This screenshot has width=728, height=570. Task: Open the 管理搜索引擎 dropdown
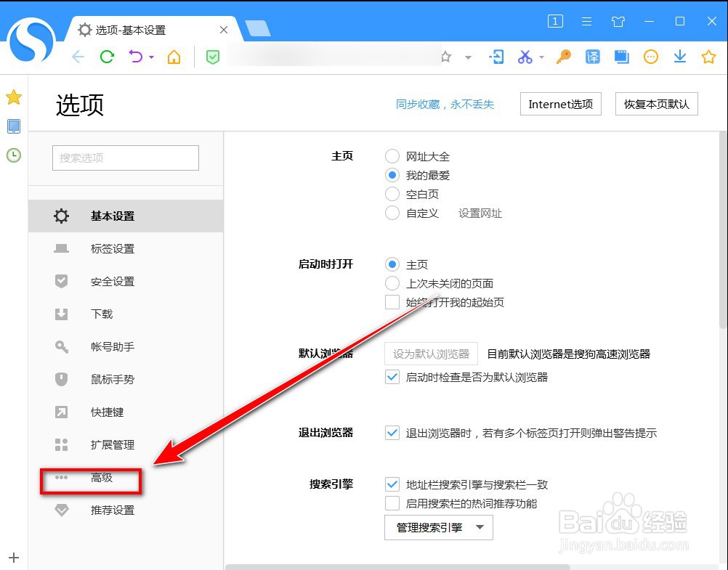437,527
